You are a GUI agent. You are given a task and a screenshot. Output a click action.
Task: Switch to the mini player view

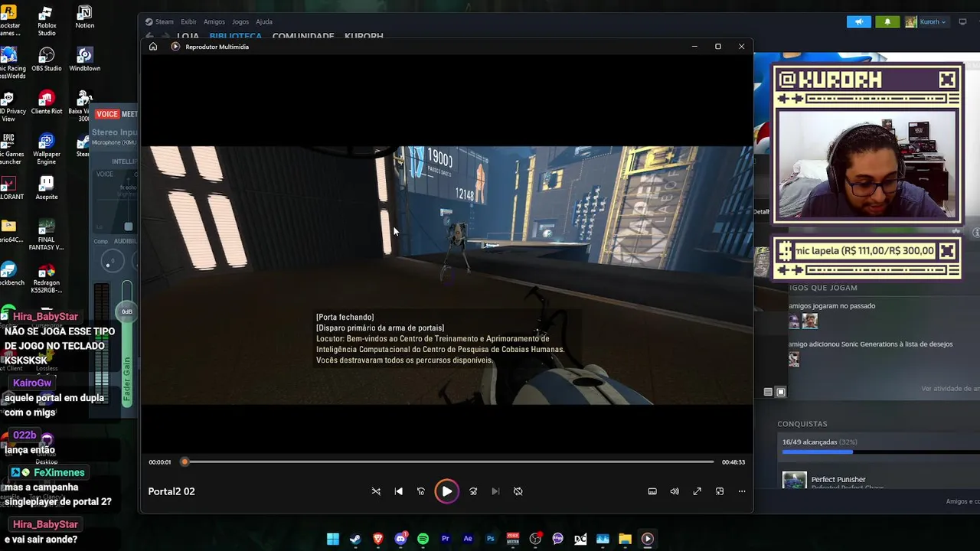click(x=720, y=491)
